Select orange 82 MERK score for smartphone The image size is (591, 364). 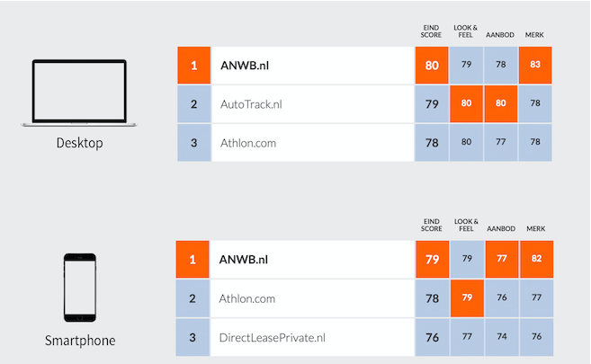pos(537,260)
